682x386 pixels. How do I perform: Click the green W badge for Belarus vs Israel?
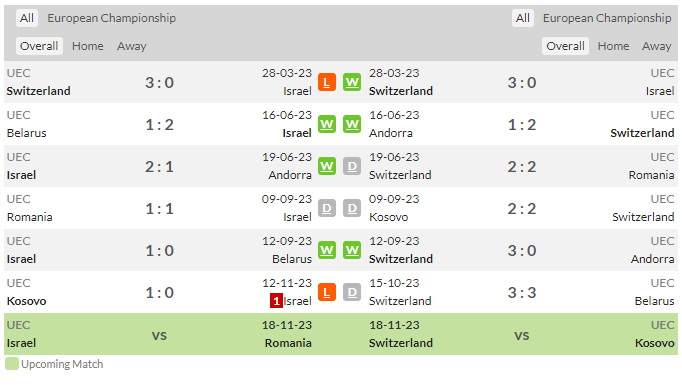(327, 124)
